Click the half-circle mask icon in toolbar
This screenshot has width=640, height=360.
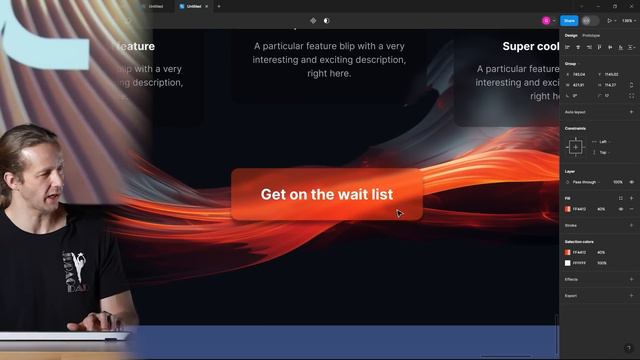coord(327,20)
